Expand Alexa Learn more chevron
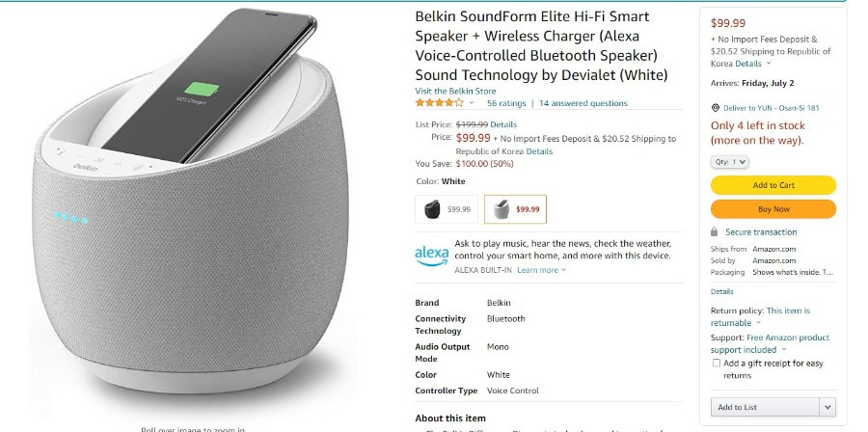 [x=563, y=270]
